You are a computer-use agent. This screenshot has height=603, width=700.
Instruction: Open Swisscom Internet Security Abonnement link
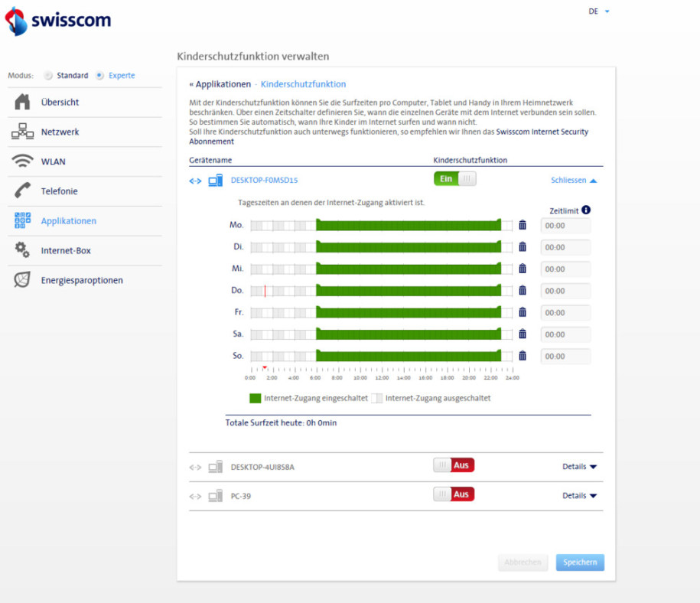tap(542, 132)
